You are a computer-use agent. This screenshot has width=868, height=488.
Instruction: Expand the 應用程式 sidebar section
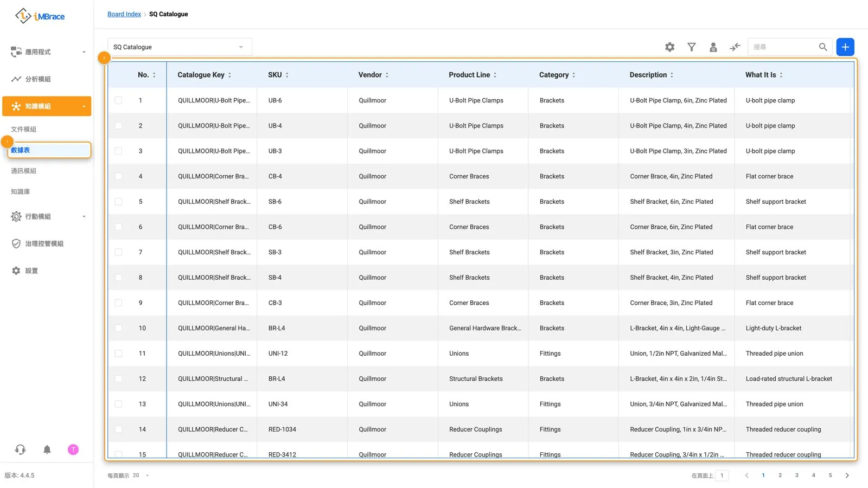47,52
